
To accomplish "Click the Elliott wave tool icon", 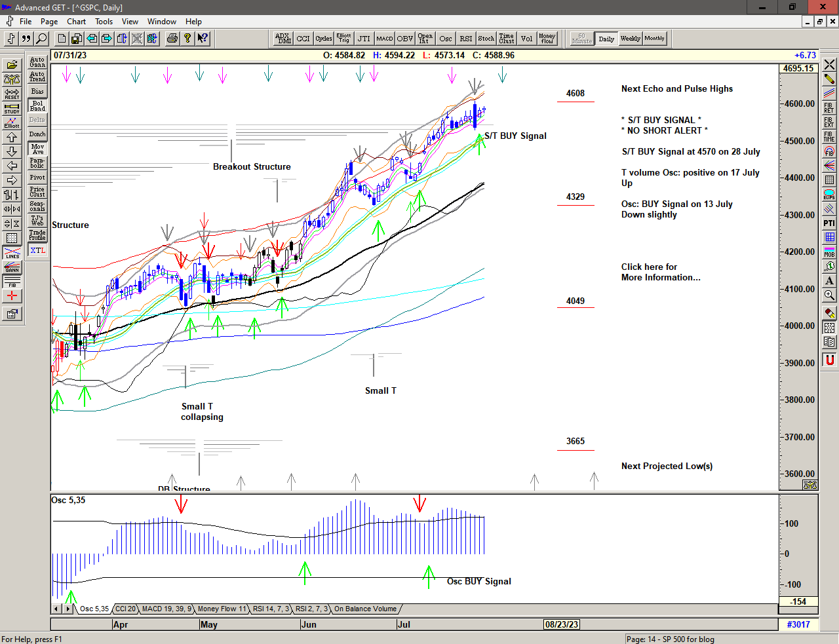I will click(12, 123).
